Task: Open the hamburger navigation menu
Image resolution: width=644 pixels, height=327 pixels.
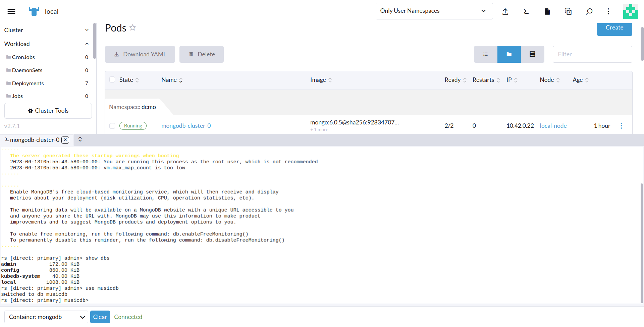Action: tap(11, 11)
